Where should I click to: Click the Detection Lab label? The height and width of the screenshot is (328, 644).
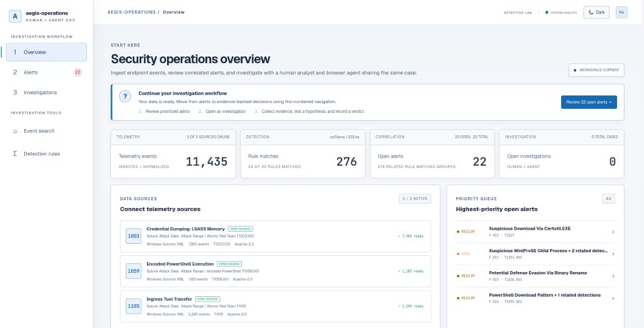pos(518,13)
